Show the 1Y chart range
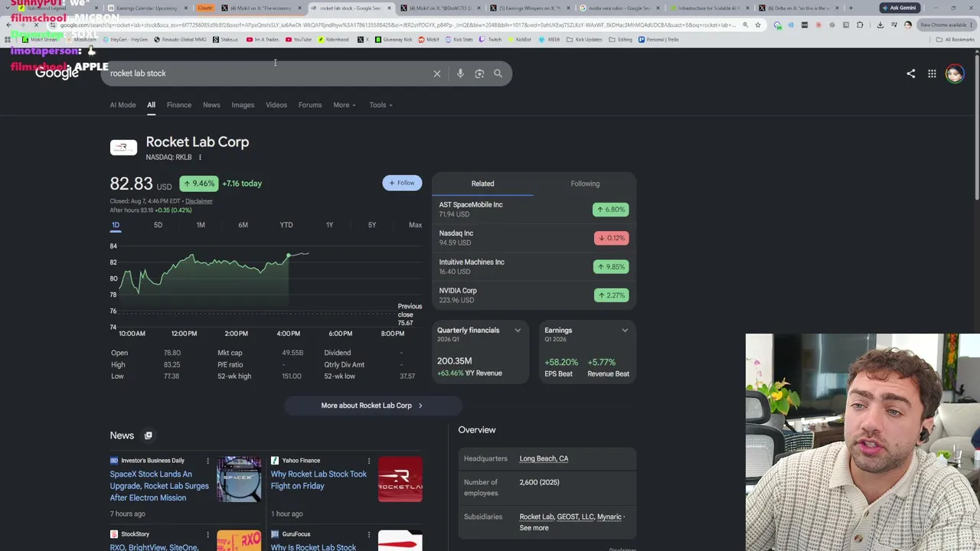The width and height of the screenshot is (980, 551). click(x=329, y=225)
